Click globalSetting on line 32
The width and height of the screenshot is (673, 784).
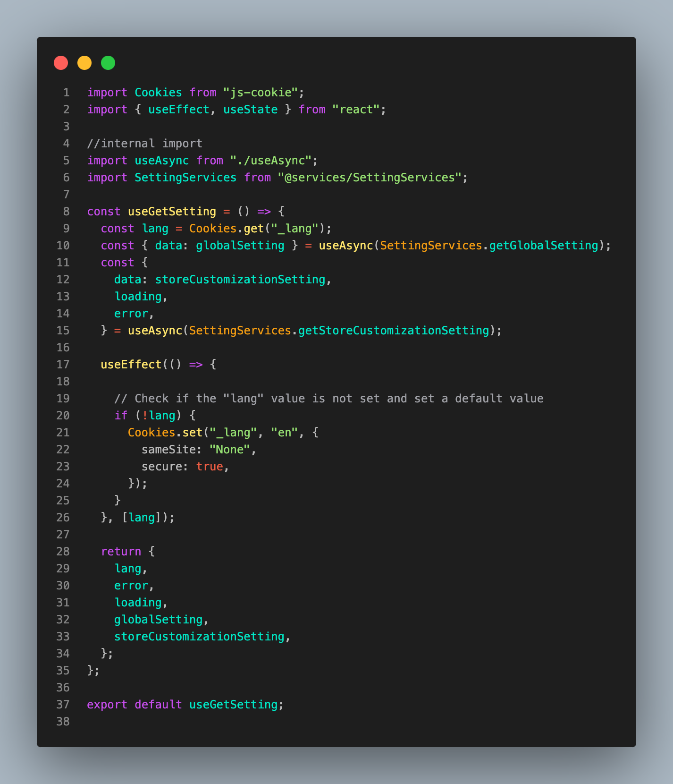(159, 620)
